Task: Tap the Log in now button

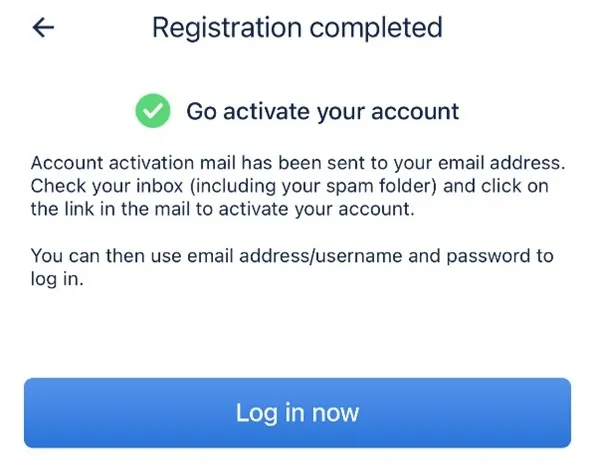Action: [297, 413]
